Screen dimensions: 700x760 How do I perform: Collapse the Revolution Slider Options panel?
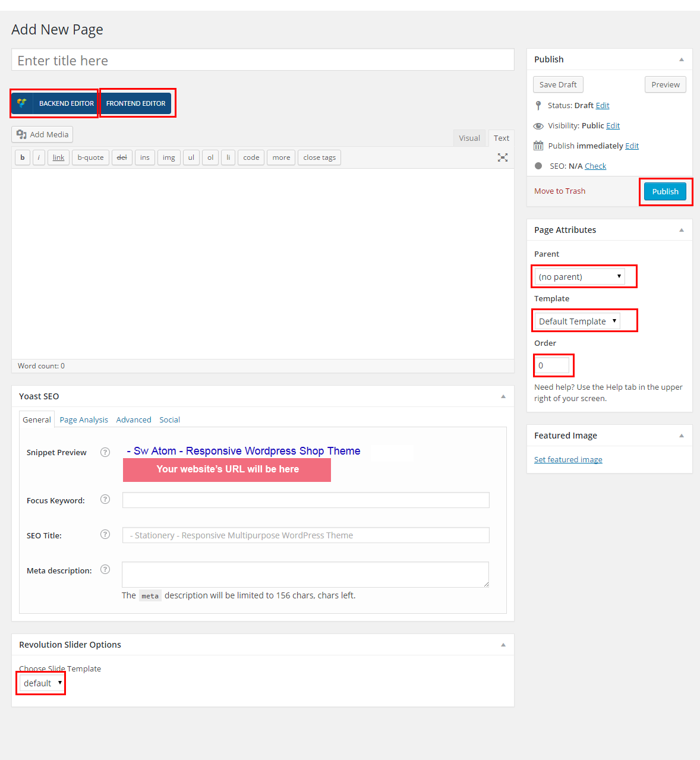click(x=503, y=645)
